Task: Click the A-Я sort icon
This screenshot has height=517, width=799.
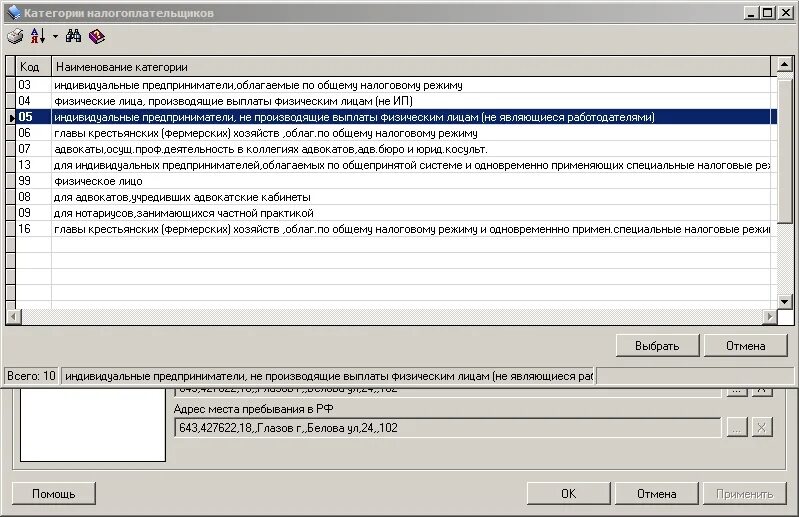Action: pyautogui.click(x=38, y=36)
